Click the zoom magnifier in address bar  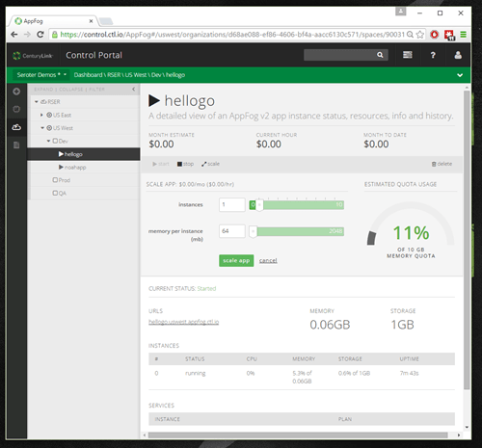[x=410, y=35]
